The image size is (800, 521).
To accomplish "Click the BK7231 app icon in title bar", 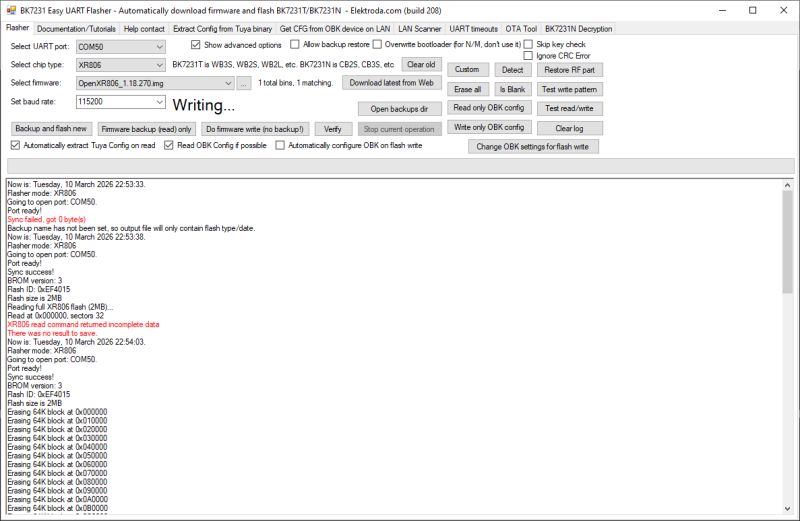I will tap(11, 10).
